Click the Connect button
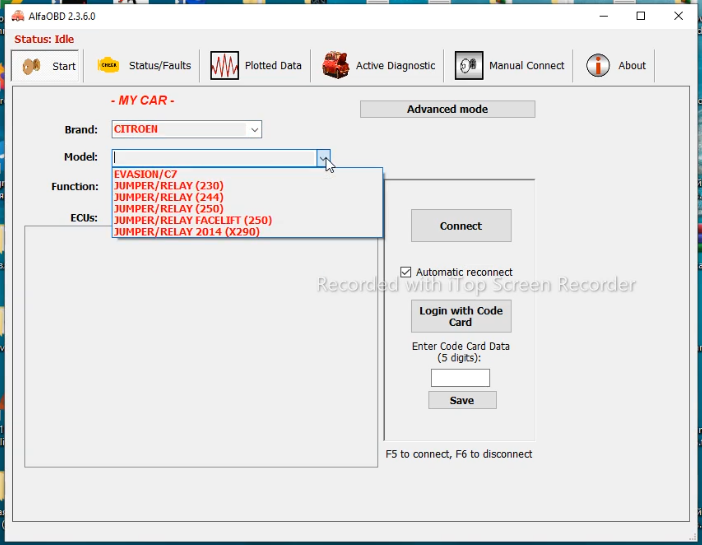The height and width of the screenshot is (545, 702). point(461,226)
